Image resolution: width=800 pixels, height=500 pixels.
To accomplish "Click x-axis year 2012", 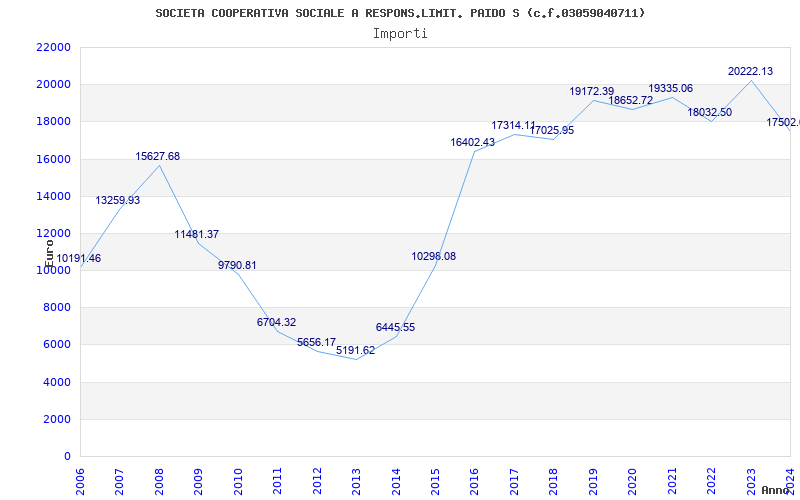I will (317, 482).
